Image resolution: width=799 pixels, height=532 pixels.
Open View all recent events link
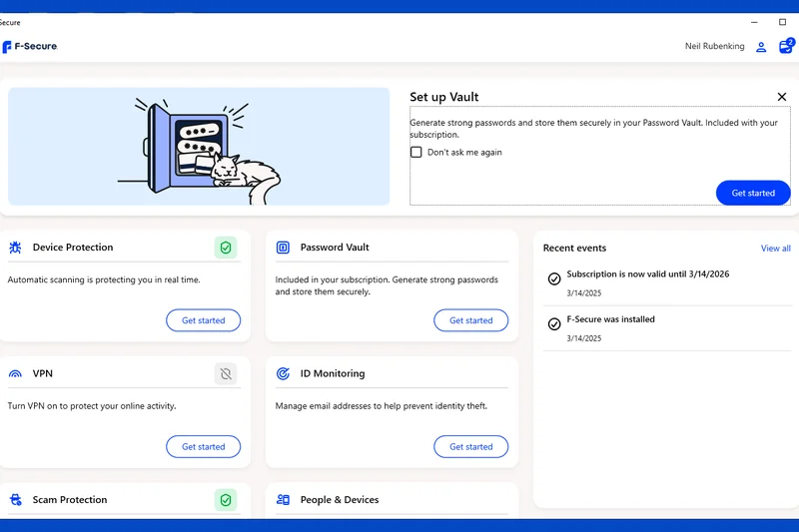[775, 249]
